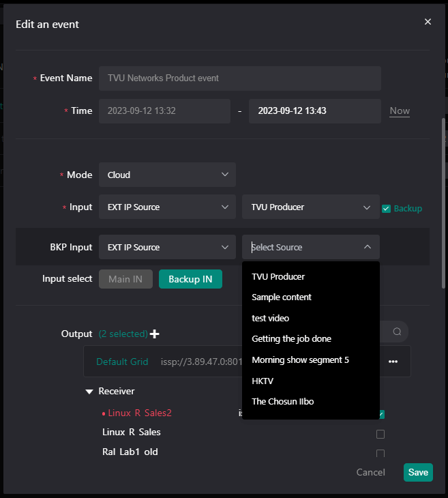Choose test video from source list

[311, 318]
